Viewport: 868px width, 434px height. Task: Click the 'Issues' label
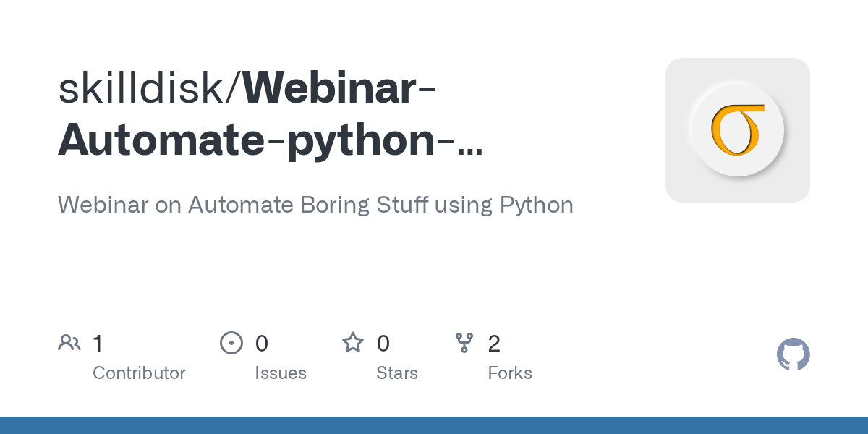click(281, 373)
